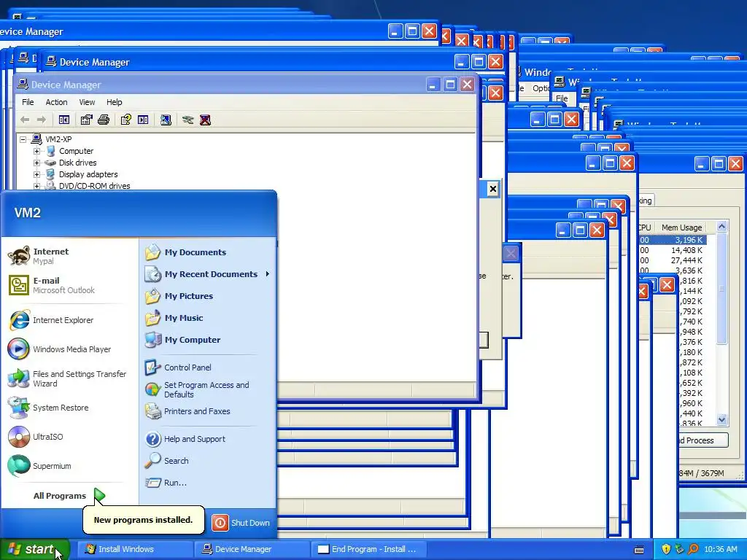Click the Uninstall icon with red X
This screenshot has width=747, height=560.
pos(205,120)
